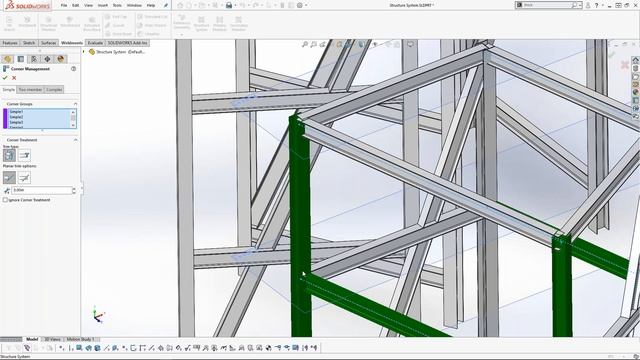Select the second Planar trim option button

[24, 178]
